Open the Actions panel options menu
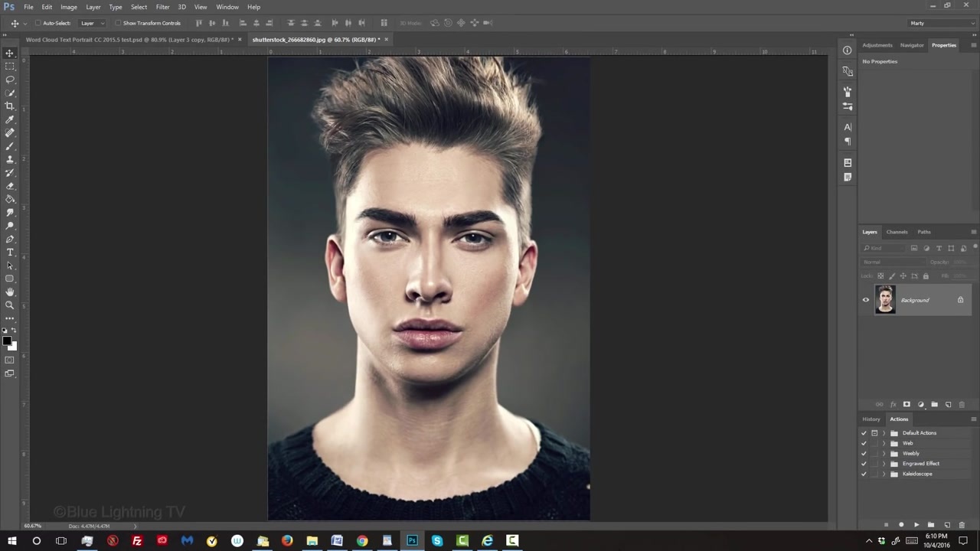The height and width of the screenshot is (551, 980). pyautogui.click(x=973, y=419)
